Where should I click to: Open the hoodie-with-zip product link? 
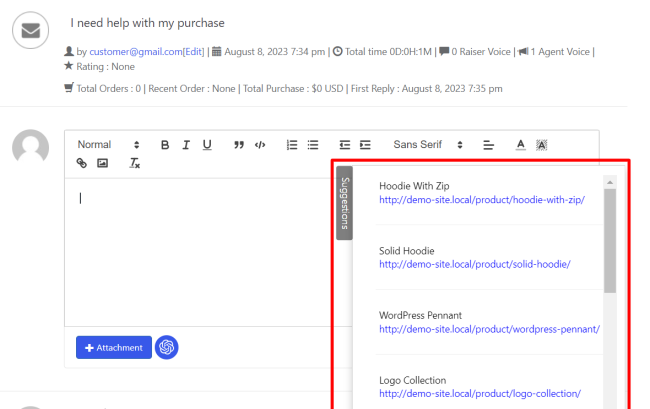coord(482,200)
